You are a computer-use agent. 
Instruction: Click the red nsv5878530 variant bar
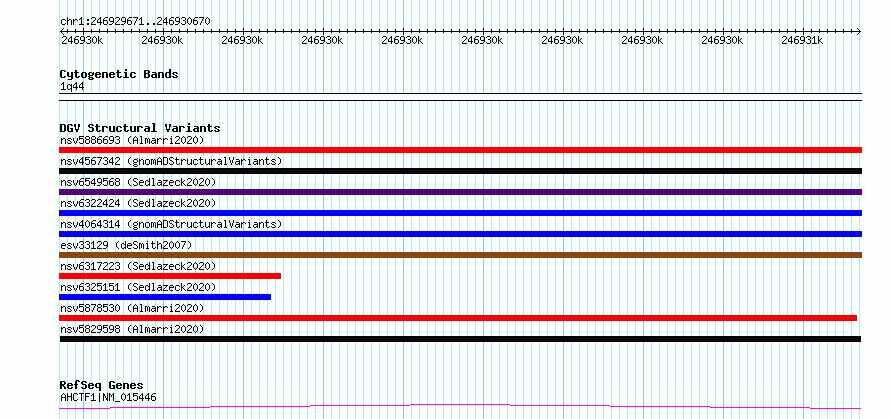[x=458, y=318]
